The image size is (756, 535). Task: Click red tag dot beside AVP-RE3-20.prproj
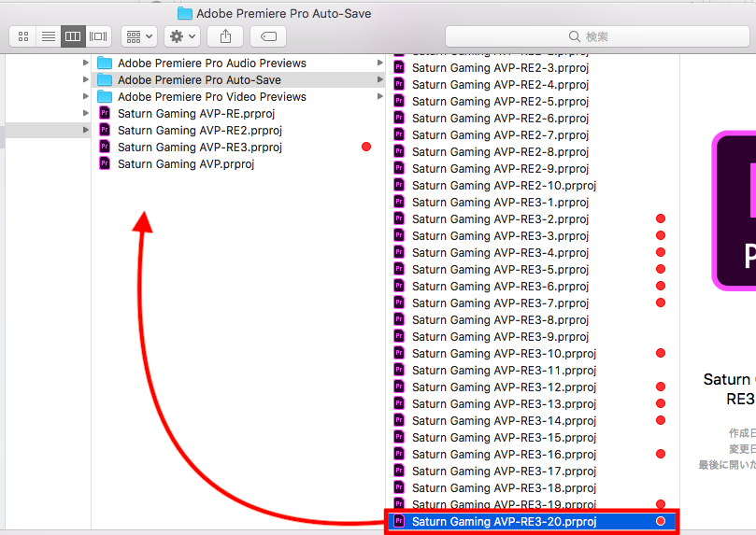661,522
